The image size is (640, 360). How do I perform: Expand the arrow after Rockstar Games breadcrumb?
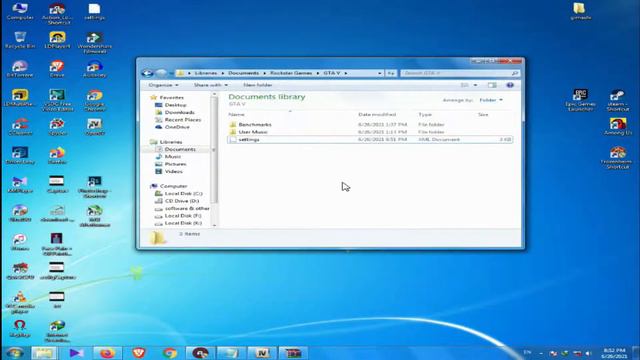[318, 73]
